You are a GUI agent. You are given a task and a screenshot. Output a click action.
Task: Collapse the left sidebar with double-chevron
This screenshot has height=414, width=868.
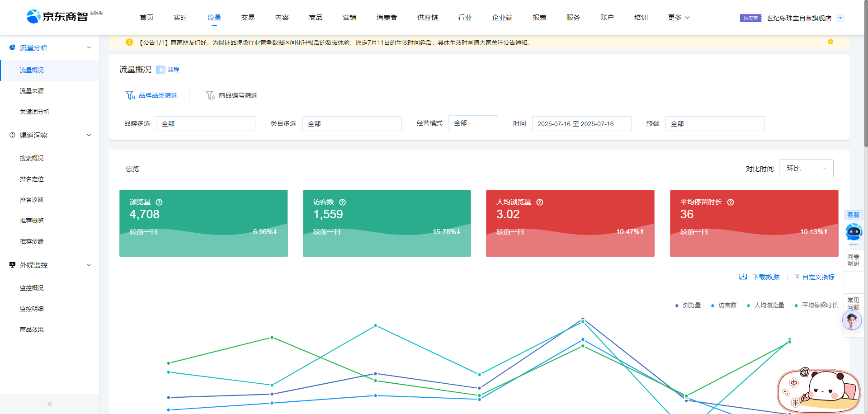50,404
